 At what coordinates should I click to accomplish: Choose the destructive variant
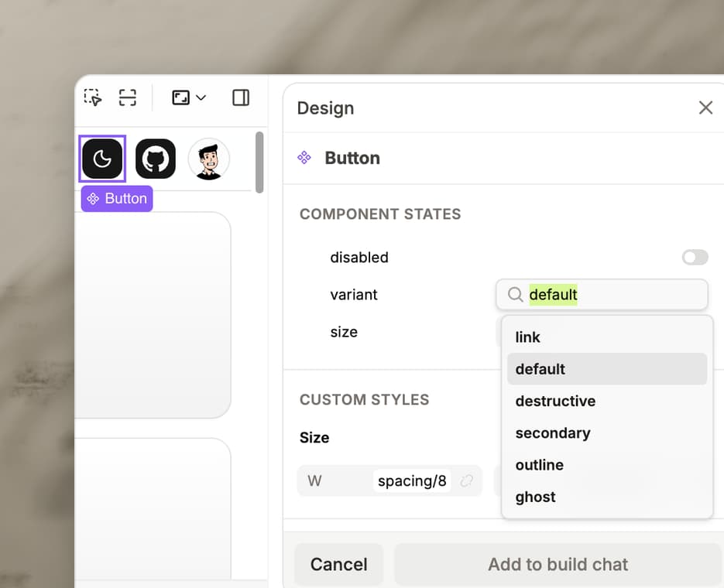[607, 401]
